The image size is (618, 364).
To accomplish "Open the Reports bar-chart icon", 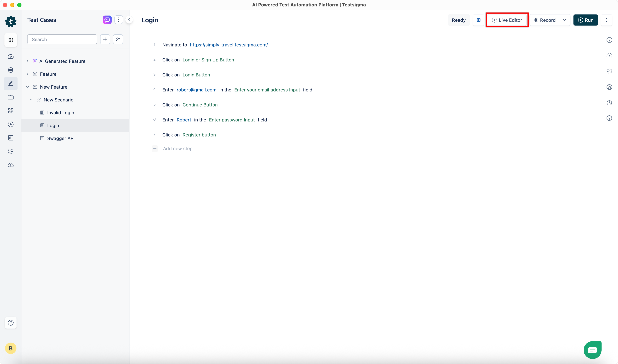I will (11, 138).
